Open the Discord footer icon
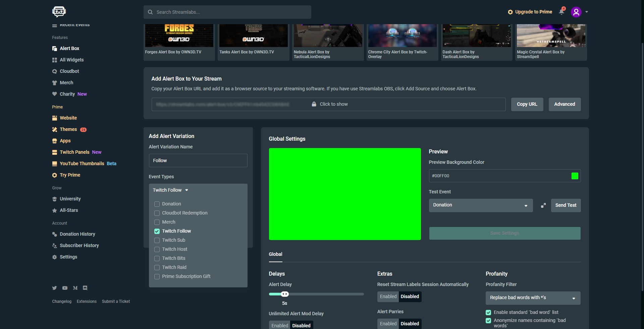Image resolution: width=644 pixels, height=329 pixels. pyautogui.click(x=85, y=288)
